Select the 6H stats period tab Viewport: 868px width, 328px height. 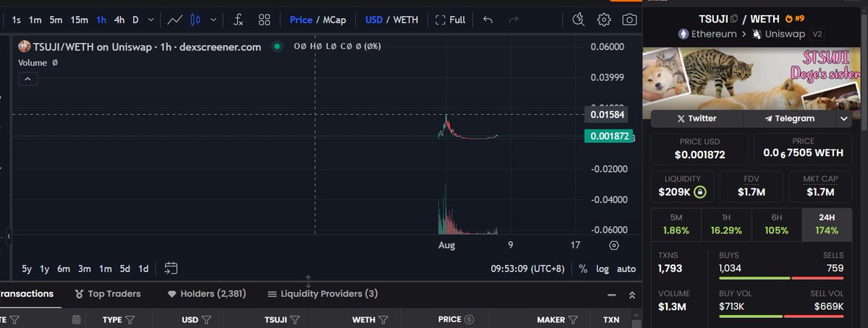point(776,224)
